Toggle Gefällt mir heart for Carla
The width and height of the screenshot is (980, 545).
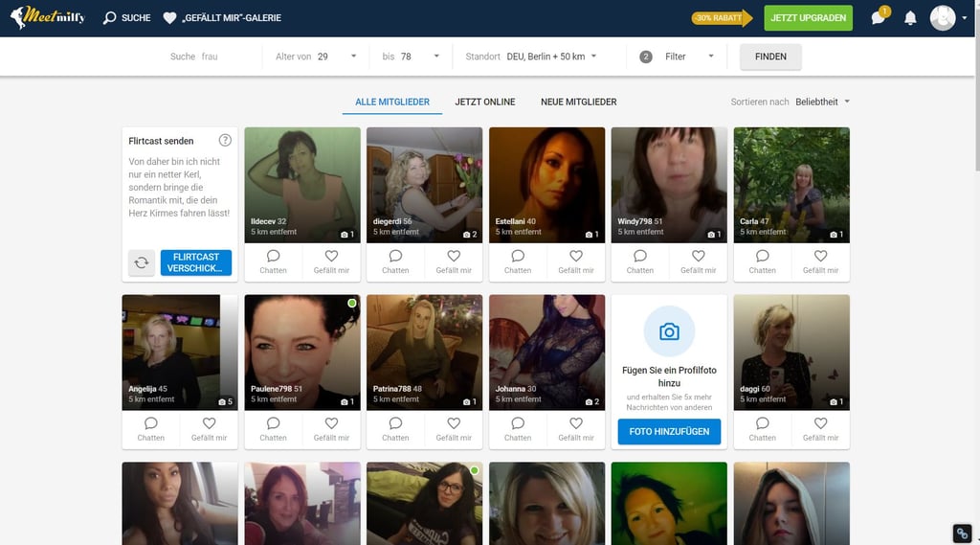tap(820, 257)
